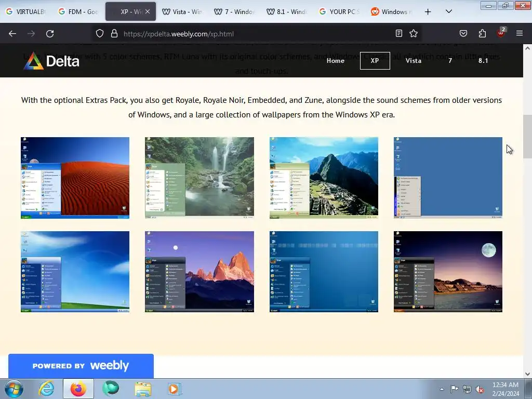This screenshot has width=532, height=399.
Task: Open Bliss blue sky screenshot
Action: [75, 272]
